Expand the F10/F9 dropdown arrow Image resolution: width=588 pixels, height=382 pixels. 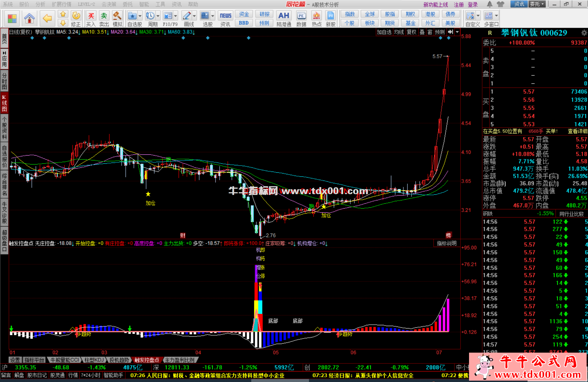[176, 16]
